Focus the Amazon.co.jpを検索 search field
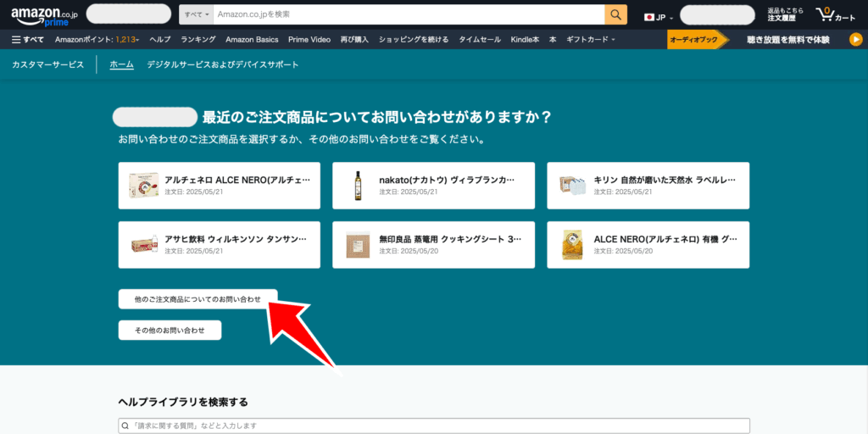868x434 pixels. coord(409,15)
